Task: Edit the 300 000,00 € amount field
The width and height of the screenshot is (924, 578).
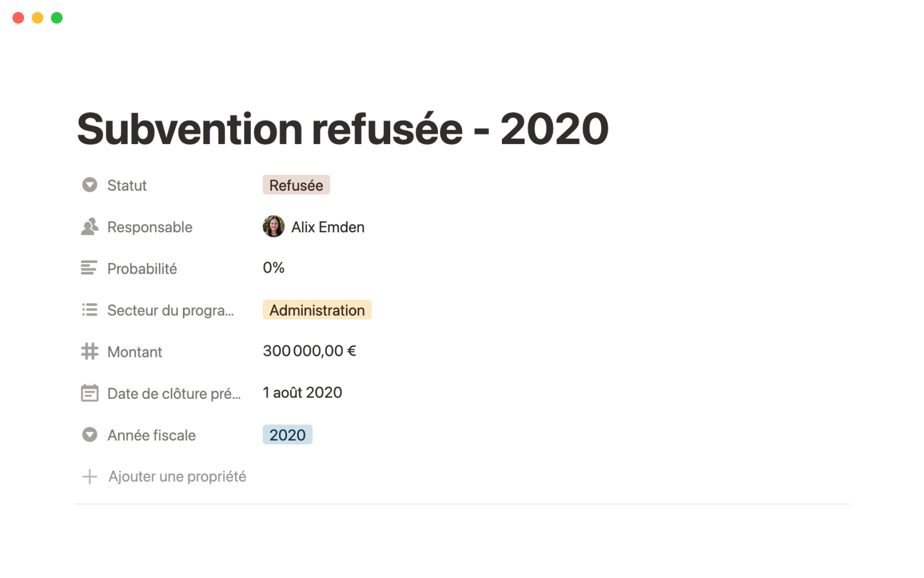Action: 309,351
